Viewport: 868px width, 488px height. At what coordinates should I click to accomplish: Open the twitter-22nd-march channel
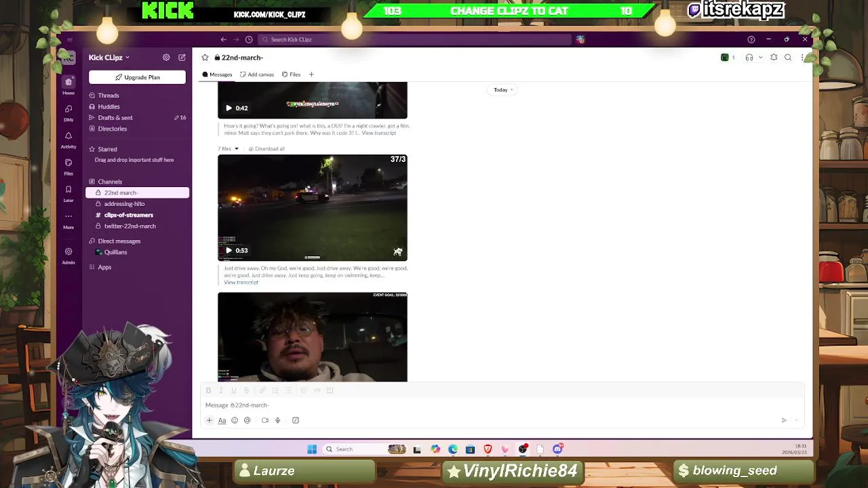(x=130, y=226)
